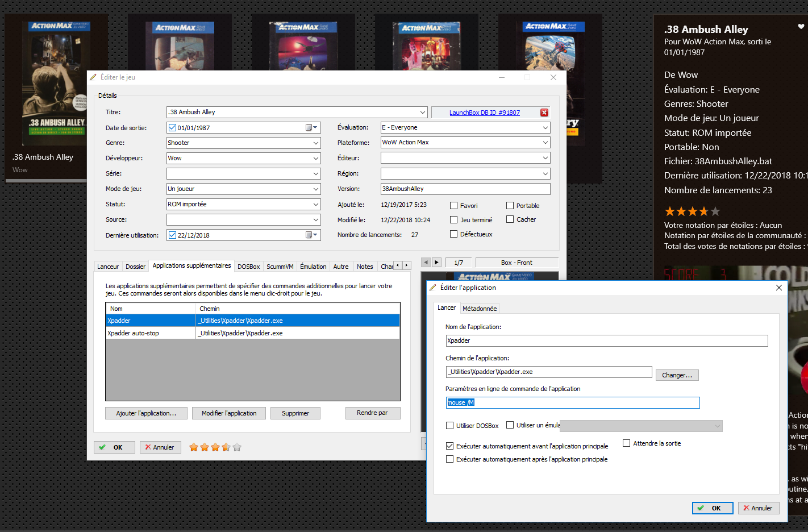Check Jeu terminé option
Image resolution: width=808 pixels, height=532 pixels.
(453, 219)
